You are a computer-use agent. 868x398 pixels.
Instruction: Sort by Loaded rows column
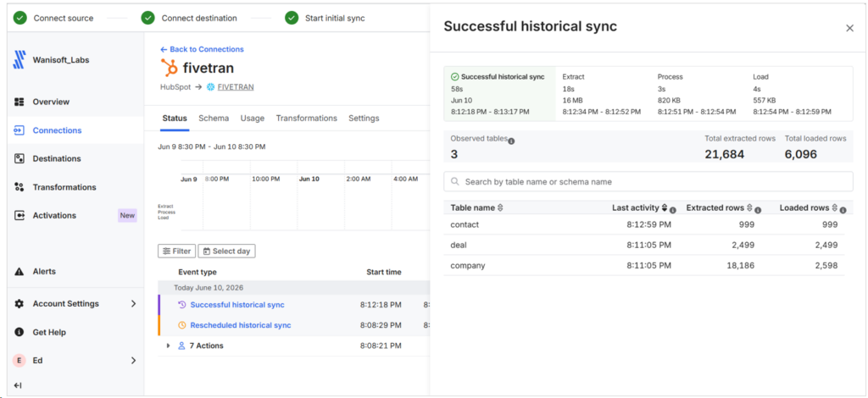[808, 207]
